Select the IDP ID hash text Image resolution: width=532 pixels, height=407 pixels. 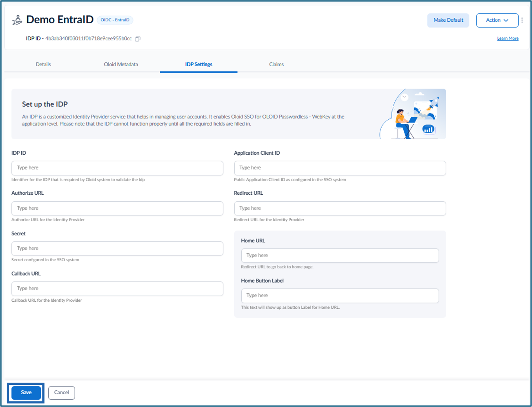(89, 39)
